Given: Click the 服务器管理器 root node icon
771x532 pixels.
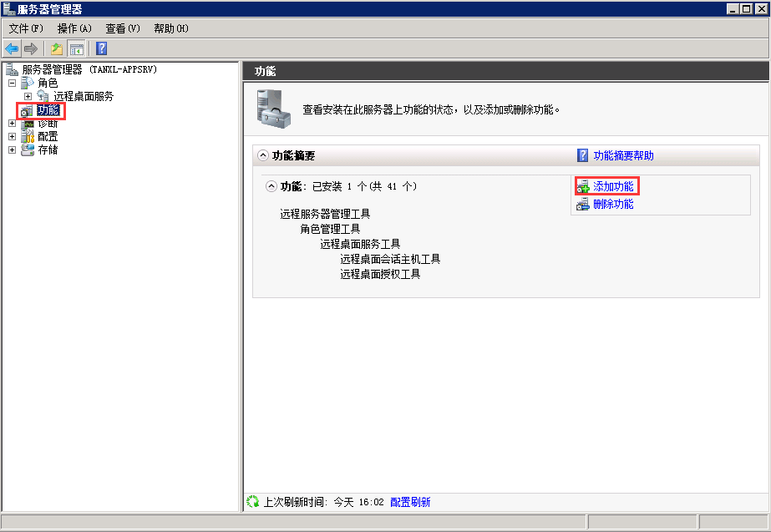Looking at the screenshot, I should [x=12, y=69].
